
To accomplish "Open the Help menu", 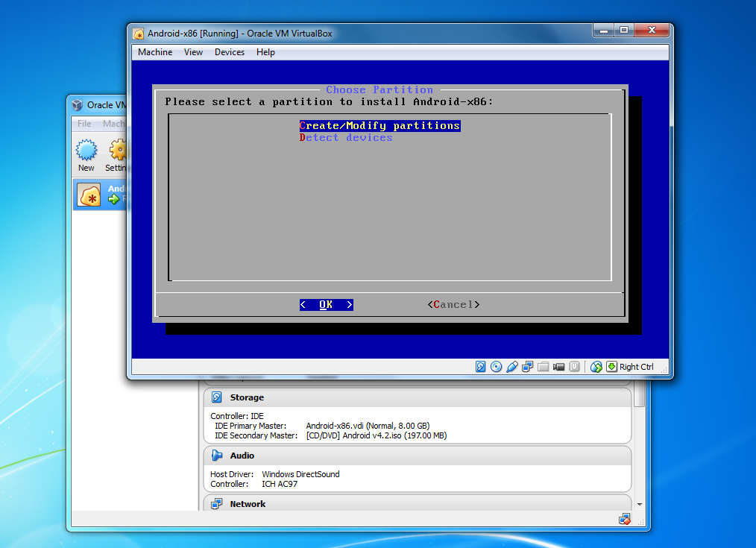I will (265, 52).
